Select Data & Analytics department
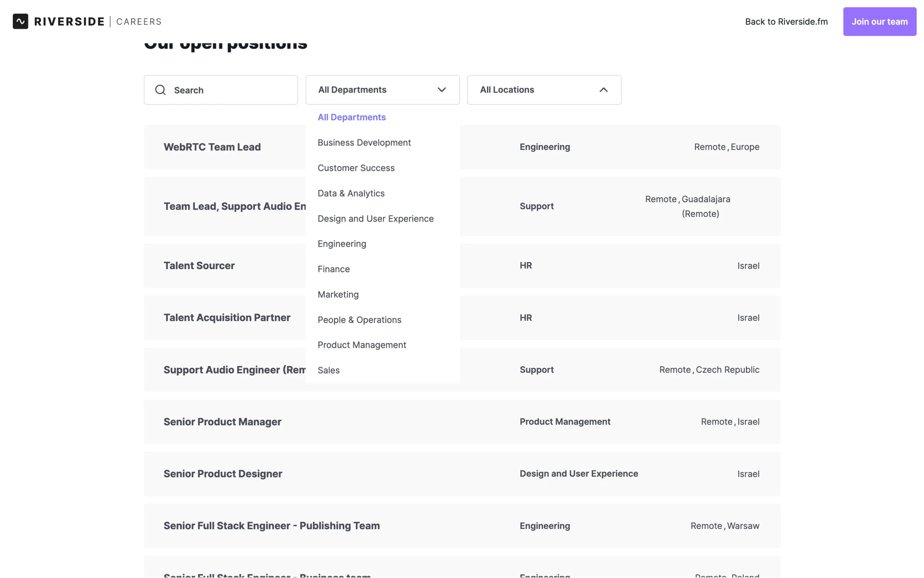924x578 pixels. [x=351, y=193]
